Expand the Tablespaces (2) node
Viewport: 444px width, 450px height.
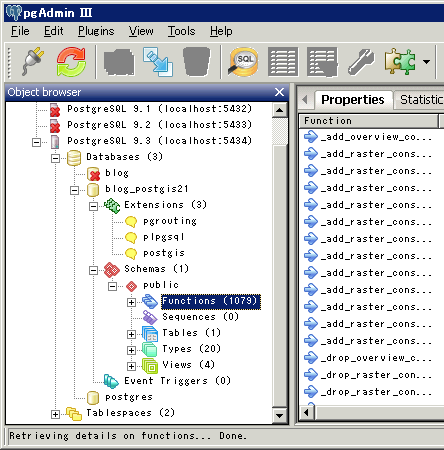(x=55, y=414)
